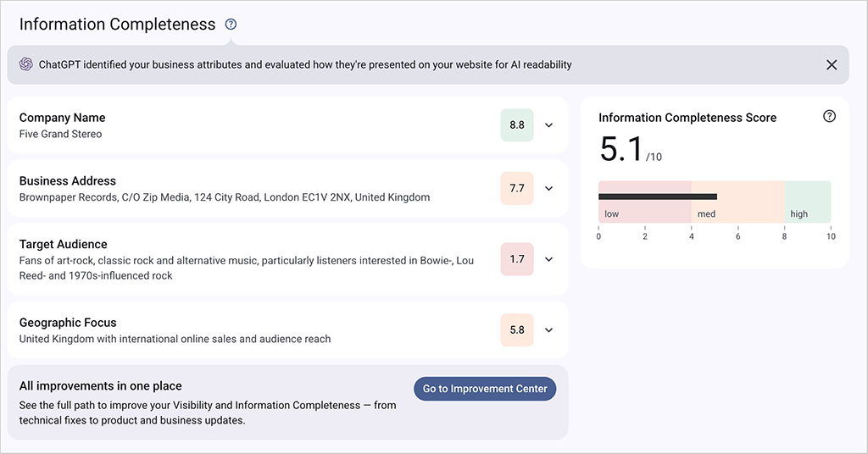
Task: Click the 5.8 Geographic Focus score badge
Action: 517,330
